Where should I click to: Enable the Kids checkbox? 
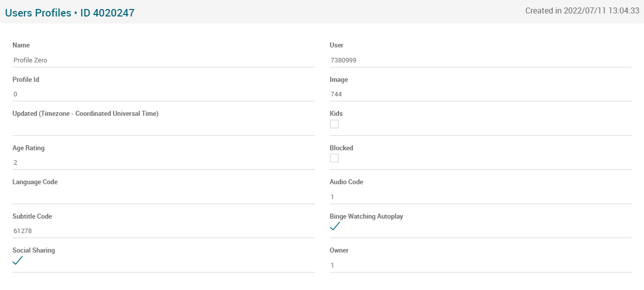(x=334, y=124)
